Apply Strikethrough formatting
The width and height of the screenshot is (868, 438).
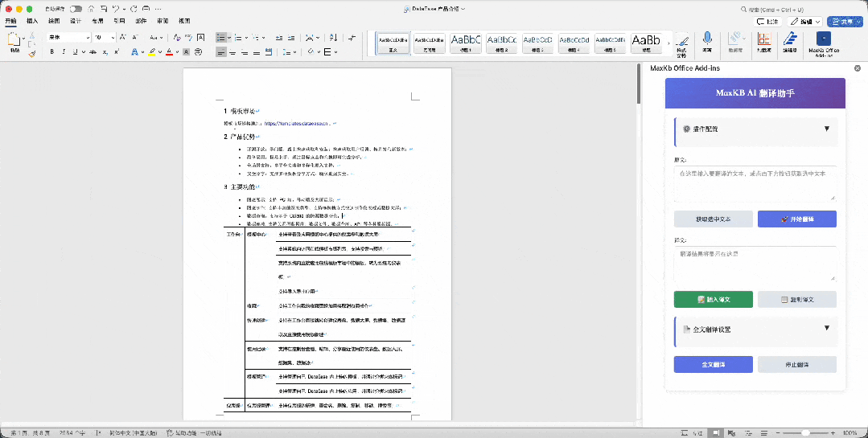(x=93, y=52)
